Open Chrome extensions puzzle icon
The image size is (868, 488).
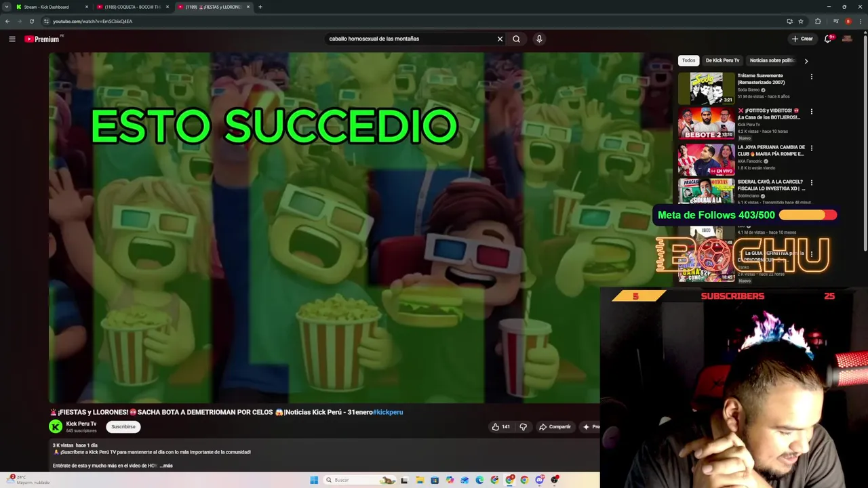pyautogui.click(x=818, y=21)
